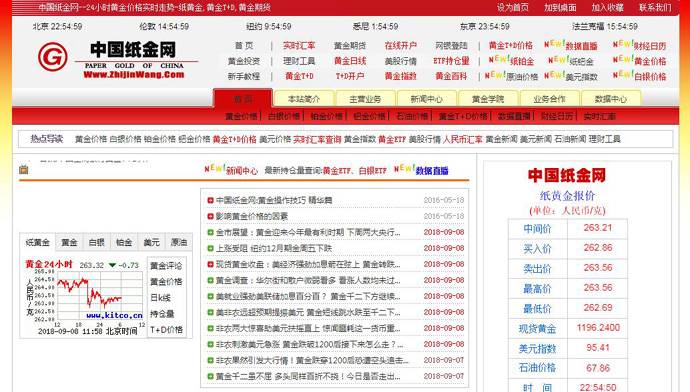The width and height of the screenshot is (690, 392).
Task: Select the 铂金 chart tab
Action: [x=124, y=242]
